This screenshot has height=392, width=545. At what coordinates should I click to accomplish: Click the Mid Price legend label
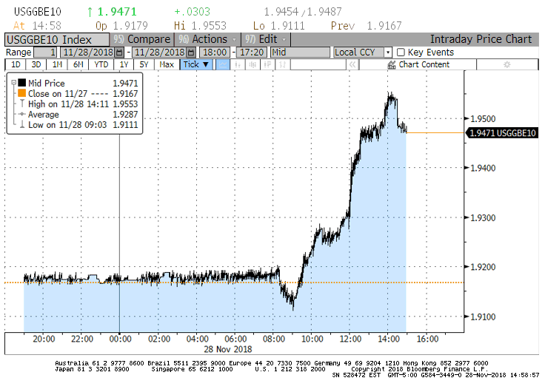[46, 83]
